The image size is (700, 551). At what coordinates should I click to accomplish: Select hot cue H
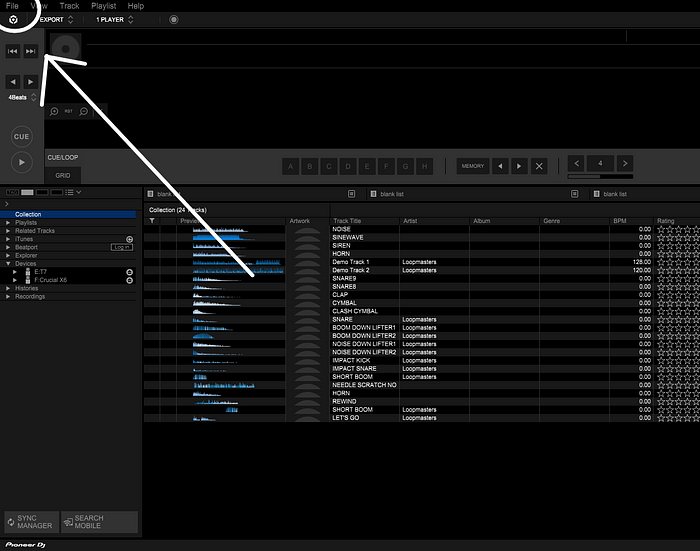425,167
